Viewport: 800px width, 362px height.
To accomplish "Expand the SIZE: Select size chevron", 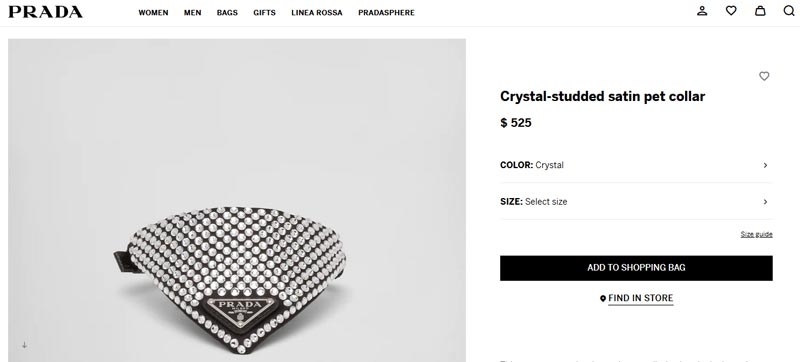I will tap(765, 202).
